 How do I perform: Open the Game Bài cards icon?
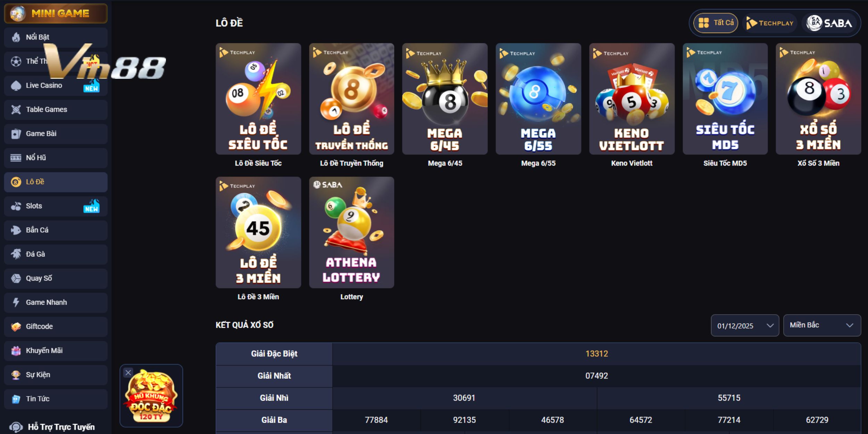[x=16, y=134]
